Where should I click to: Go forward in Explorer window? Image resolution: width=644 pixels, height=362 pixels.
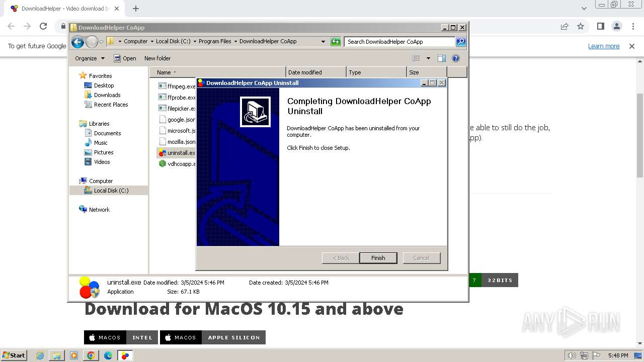click(92, 42)
